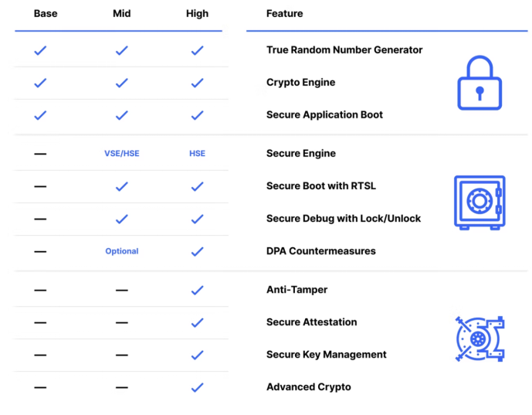
Task: Click the Secure Key Management feature text
Action: pyautogui.click(x=326, y=355)
